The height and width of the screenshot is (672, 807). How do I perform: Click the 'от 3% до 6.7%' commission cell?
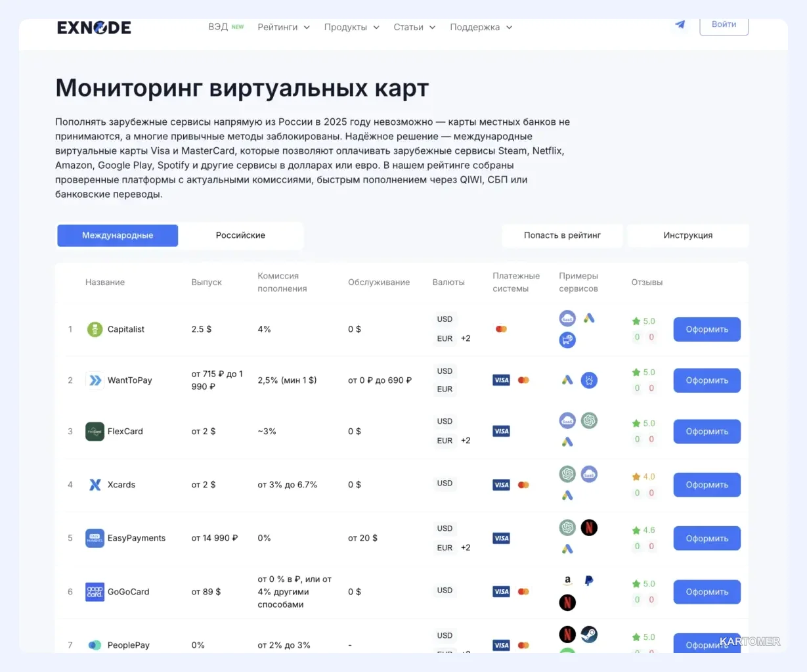click(288, 485)
